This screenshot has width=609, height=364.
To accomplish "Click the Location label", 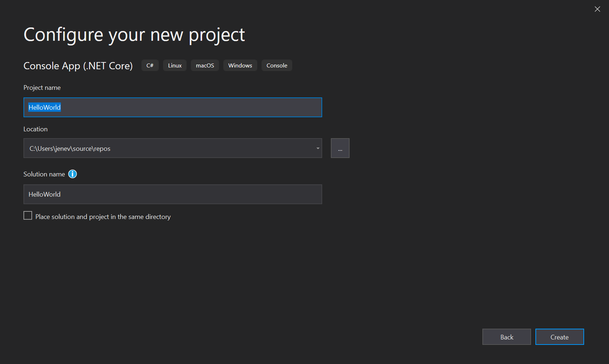I will 35,129.
